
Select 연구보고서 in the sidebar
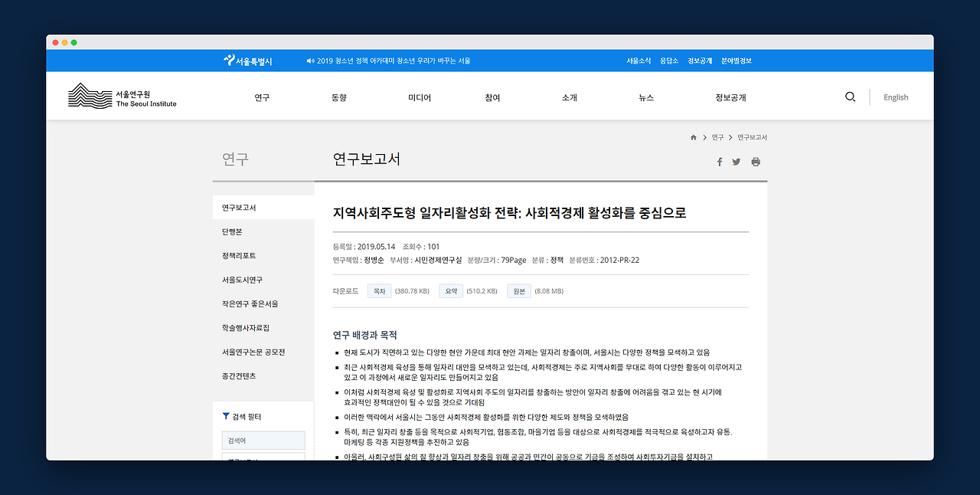click(263, 208)
